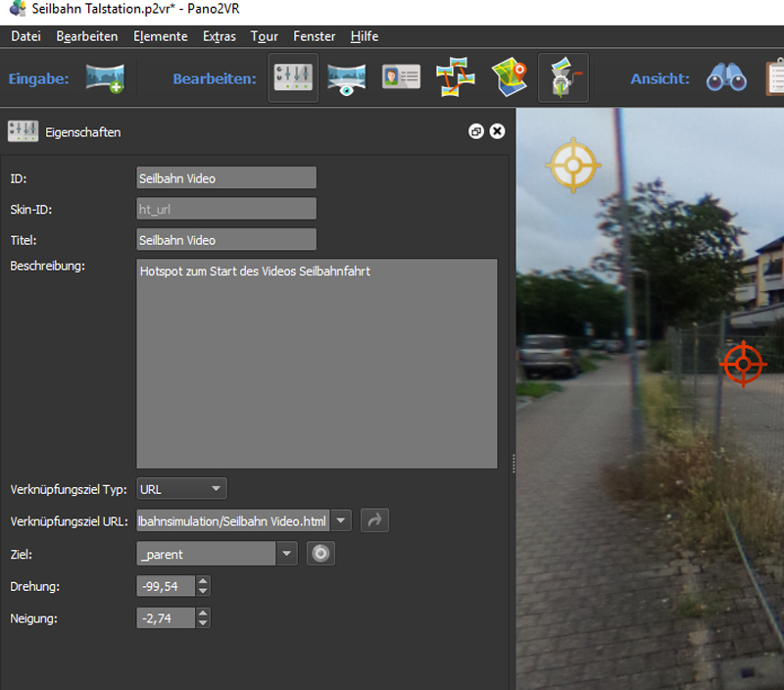
Task: Open the viewing parameters panorama-eye icon
Action: point(346,78)
